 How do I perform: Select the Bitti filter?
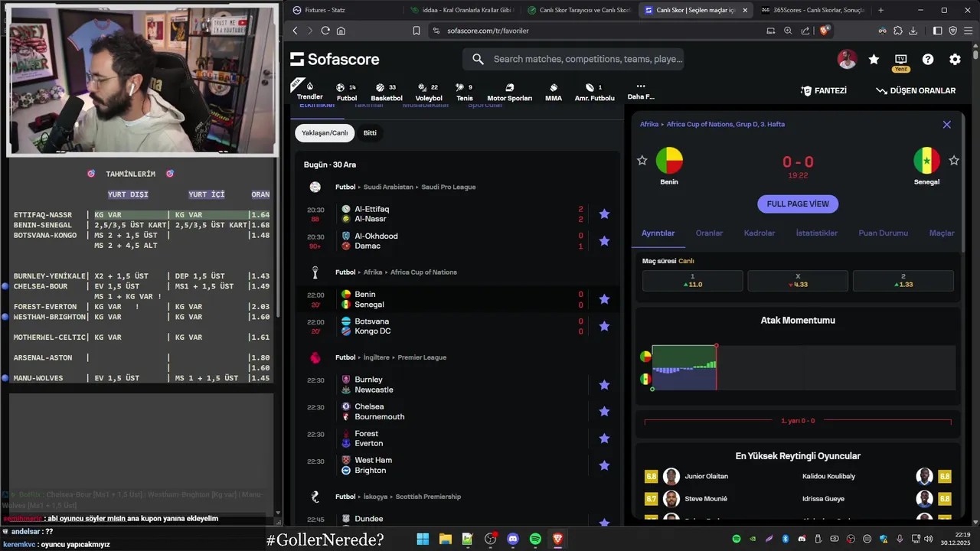point(370,133)
